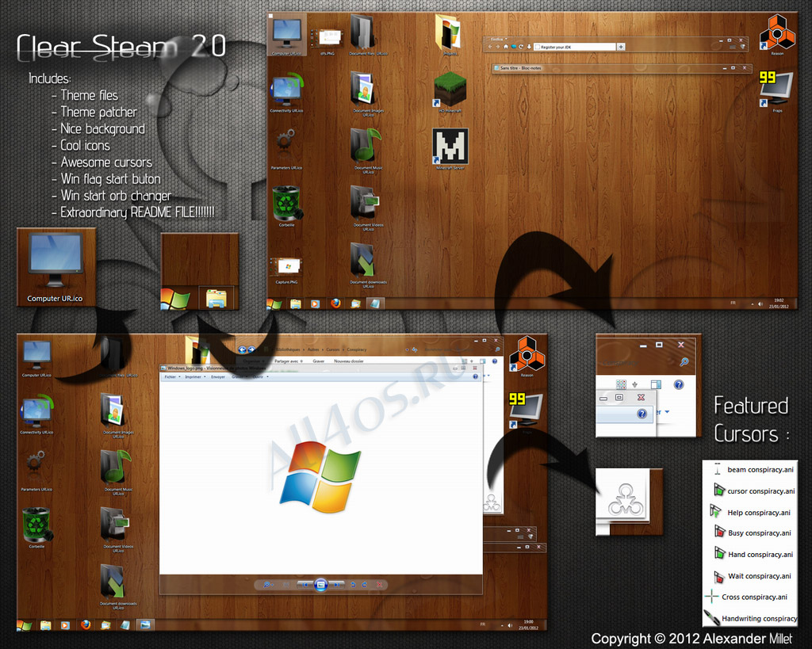Open Media Player from top desktop taskbar
This screenshot has height=649, width=812.
point(315,304)
